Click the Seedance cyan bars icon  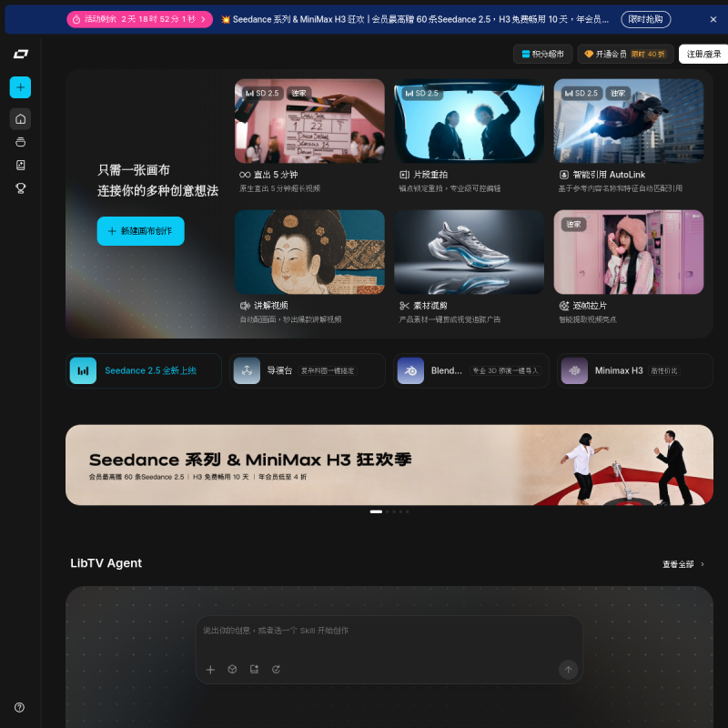pyautogui.click(x=83, y=370)
